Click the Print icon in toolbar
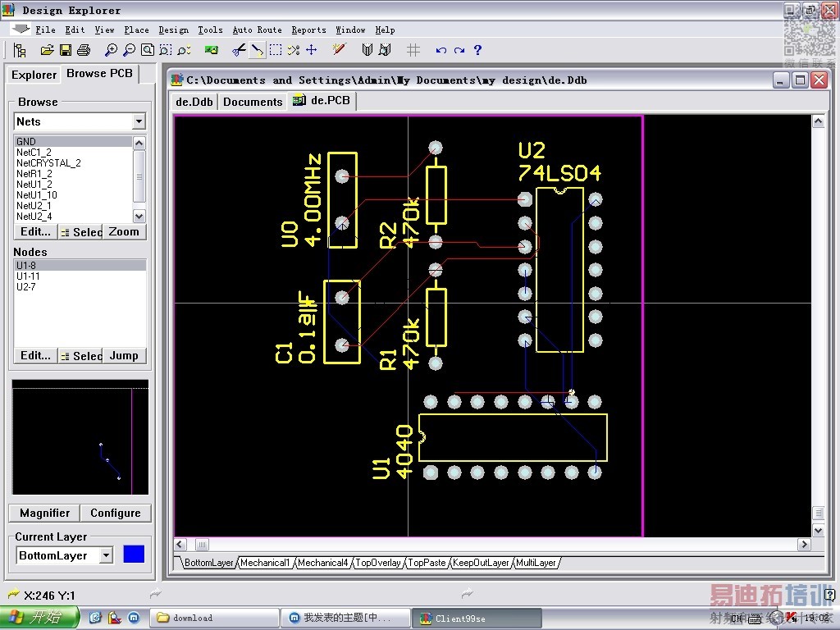The image size is (840, 630). 83,50
